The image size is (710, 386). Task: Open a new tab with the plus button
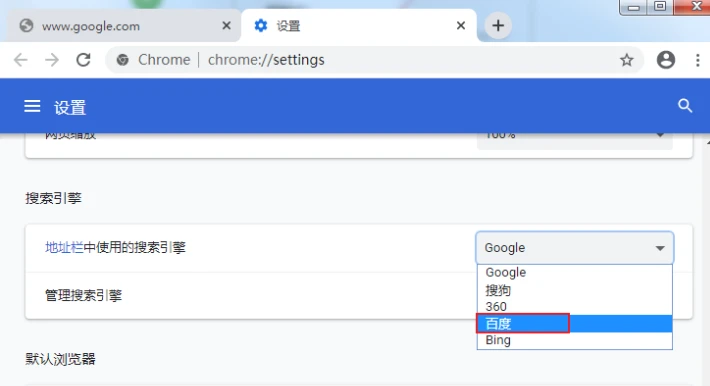pyautogui.click(x=498, y=25)
